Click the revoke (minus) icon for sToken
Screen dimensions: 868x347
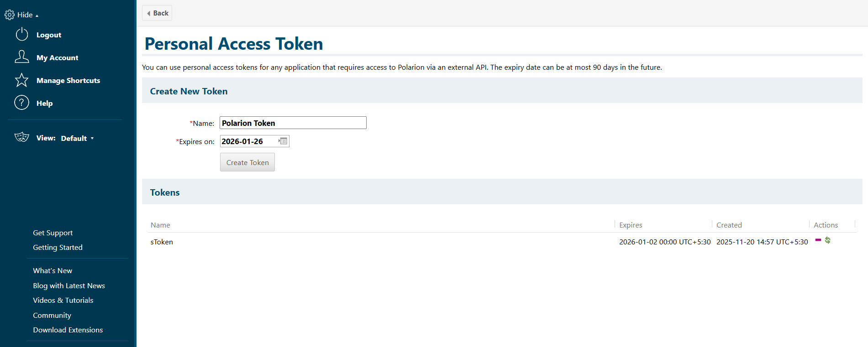coord(818,240)
